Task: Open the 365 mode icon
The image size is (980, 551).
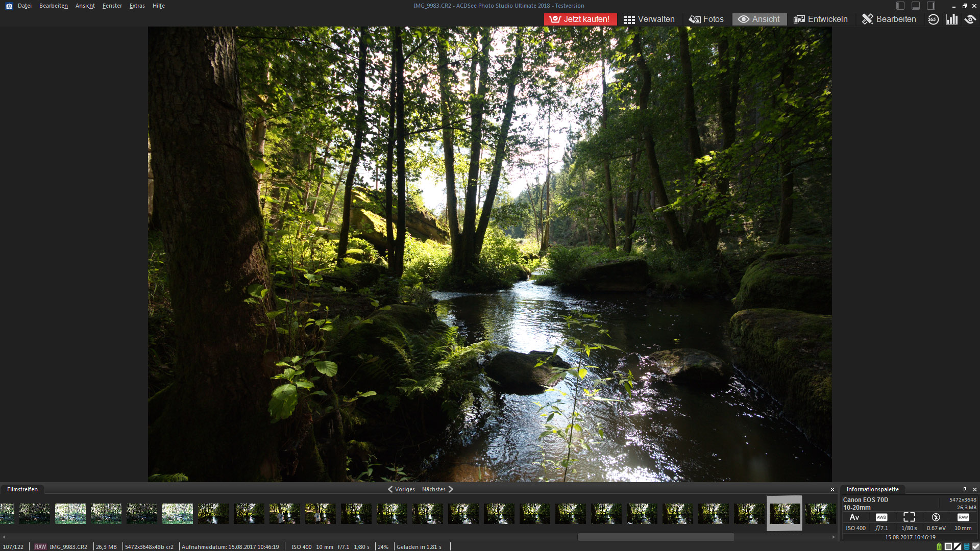Action: click(933, 19)
